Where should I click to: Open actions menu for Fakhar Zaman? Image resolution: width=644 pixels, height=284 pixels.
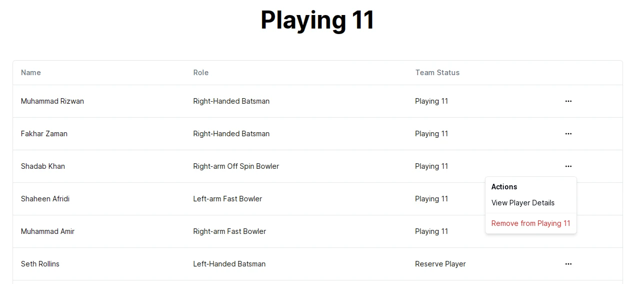point(568,134)
